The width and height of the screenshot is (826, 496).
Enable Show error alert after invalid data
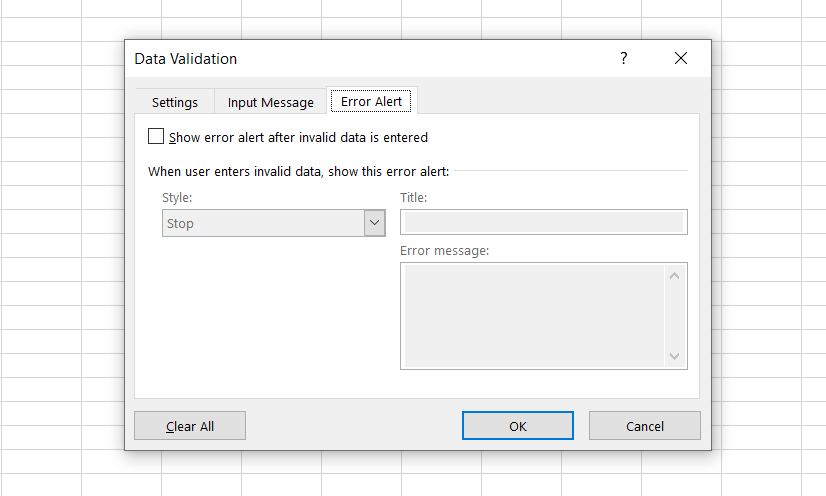pyautogui.click(x=156, y=137)
